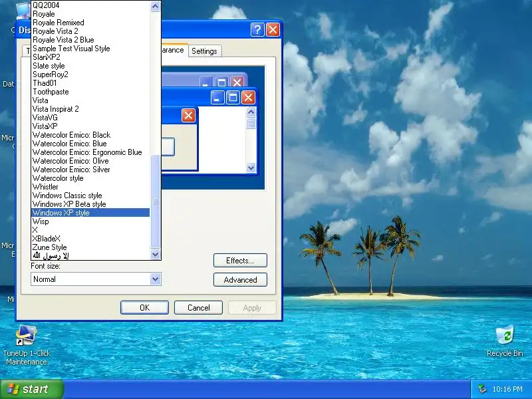532x399 pixels.
Task: Choose the SlanXP2 style
Action: tap(90, 57)
